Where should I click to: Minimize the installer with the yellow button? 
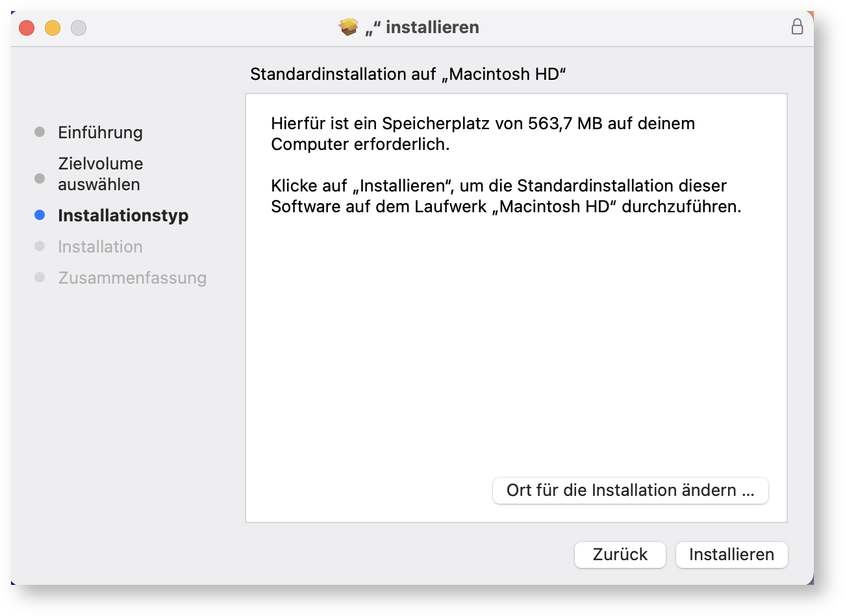[x=53, y=28]
